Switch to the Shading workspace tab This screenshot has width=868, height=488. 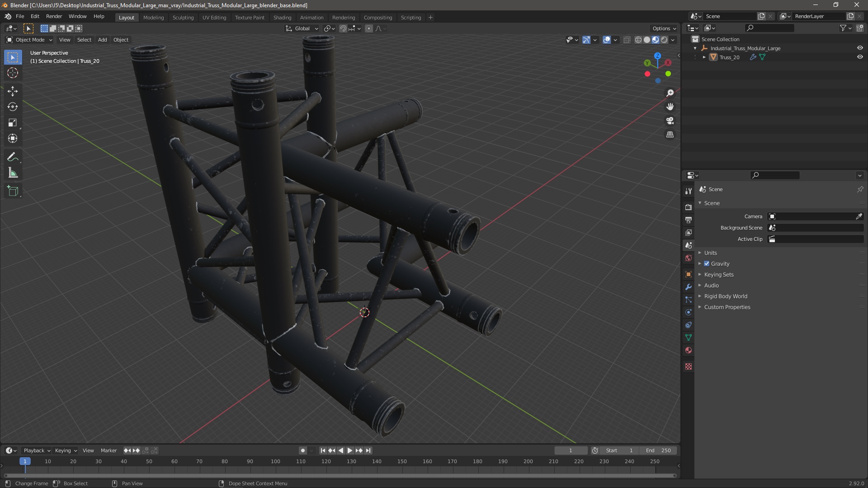pos(282,18)
